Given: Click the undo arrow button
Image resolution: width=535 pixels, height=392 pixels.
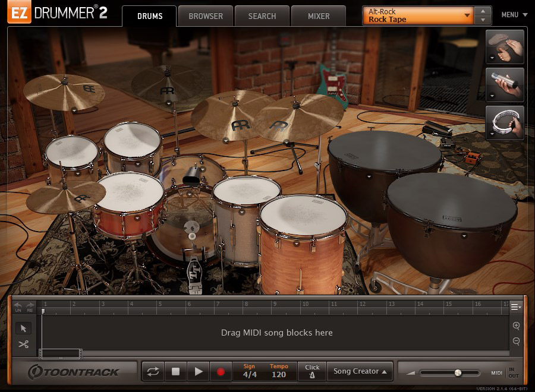Looking at the screenshot, I should 18,306.
